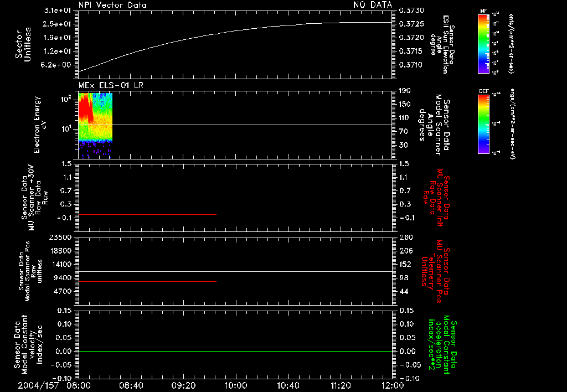Click the 70 scanner angle tick value

(403, 132)
